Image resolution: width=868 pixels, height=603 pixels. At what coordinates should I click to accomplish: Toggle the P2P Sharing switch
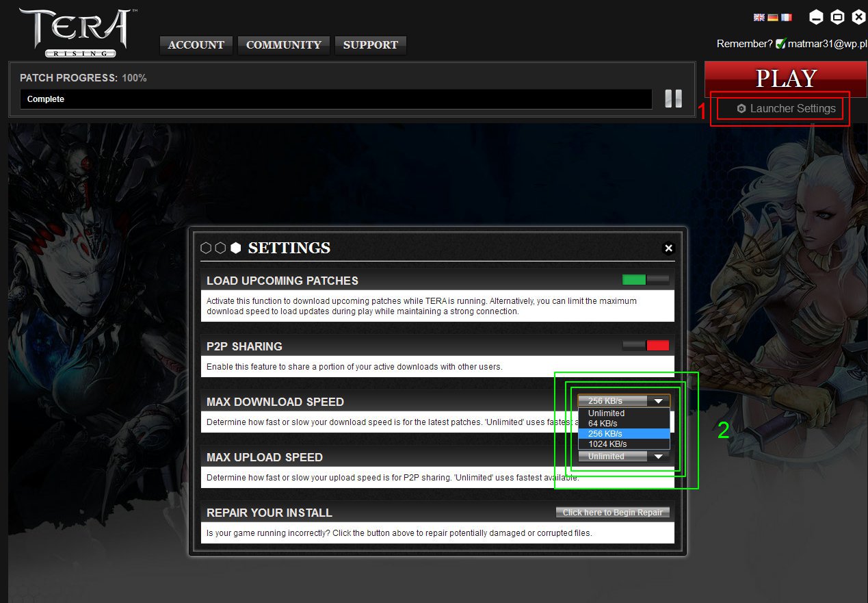click(x=646, y=346)
